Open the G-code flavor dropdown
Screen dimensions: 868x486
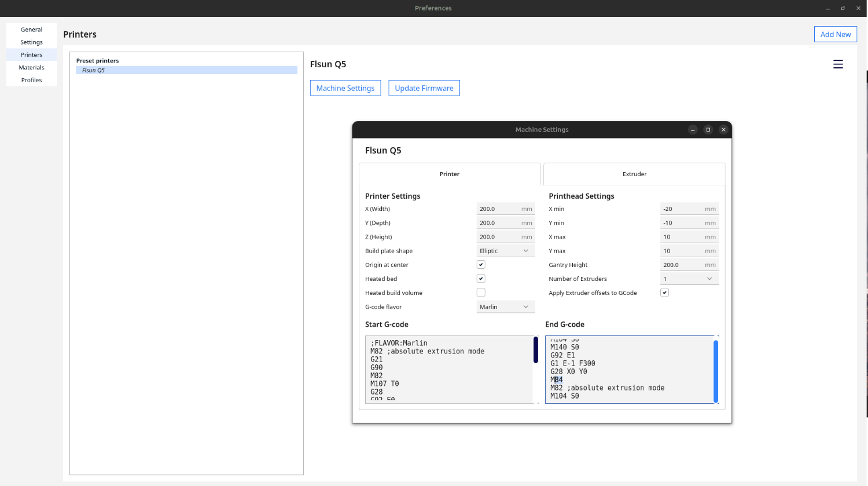click(x=506, y=307)
